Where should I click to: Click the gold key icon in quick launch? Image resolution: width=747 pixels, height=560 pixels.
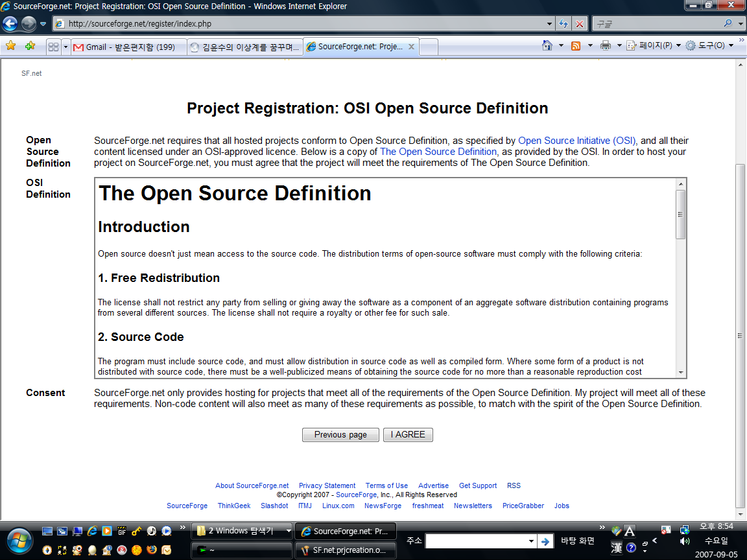tap(137, 531)
